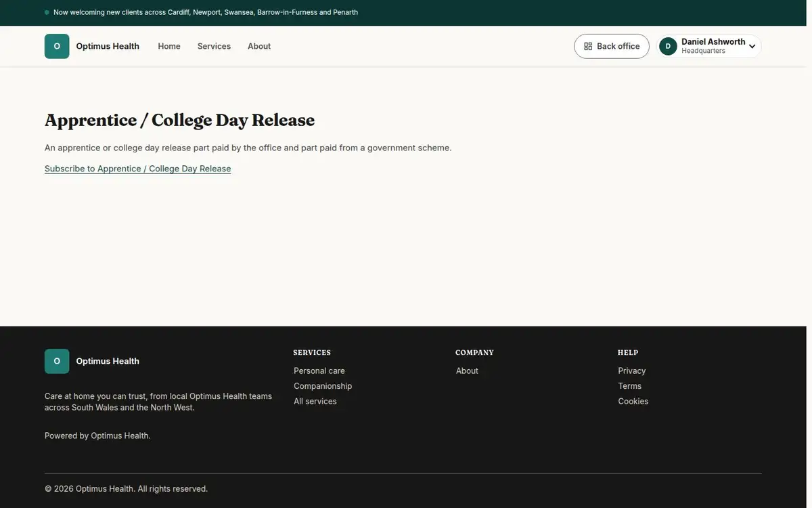This screenshot has width=812, height=508.
Task: Click the COMPANY footer heading
Action: point(474,352)
